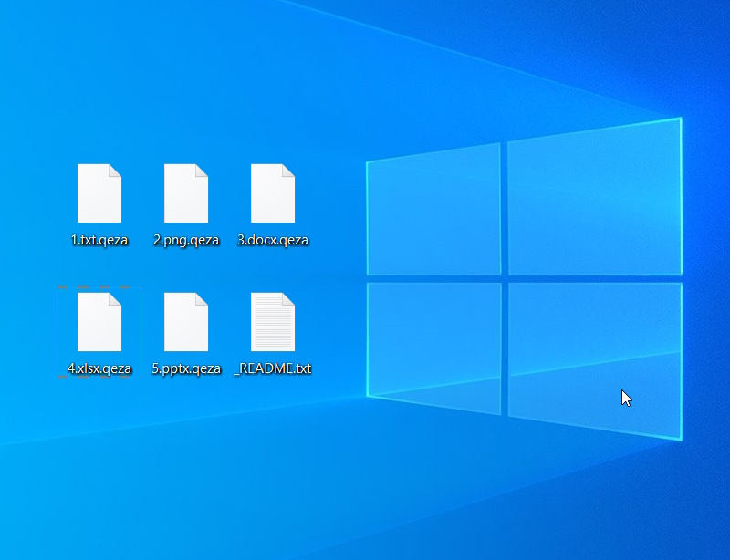Click the '1.txt.qeza' filename label
730x560 pixels.
pos(99,241)
